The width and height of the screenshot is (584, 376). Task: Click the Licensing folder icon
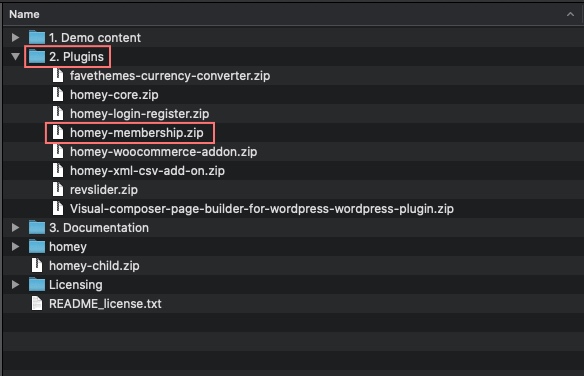(x=37, y=284)
